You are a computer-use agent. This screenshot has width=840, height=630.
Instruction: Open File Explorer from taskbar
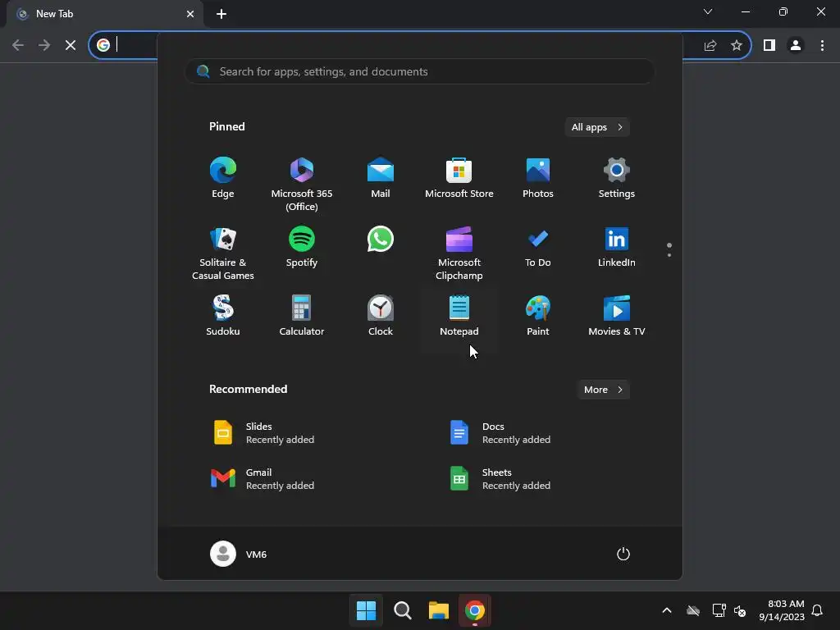(x=439, y=610)
